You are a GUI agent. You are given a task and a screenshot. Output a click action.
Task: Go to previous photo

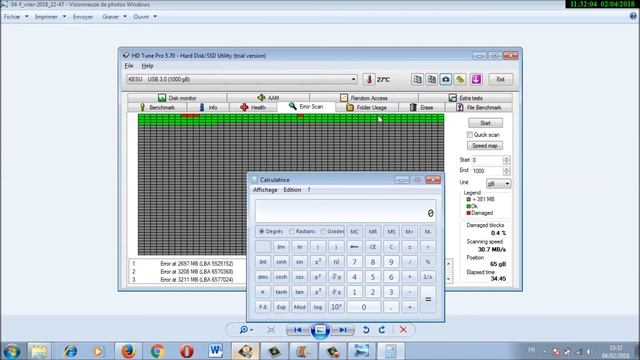(x=298, y=330)
